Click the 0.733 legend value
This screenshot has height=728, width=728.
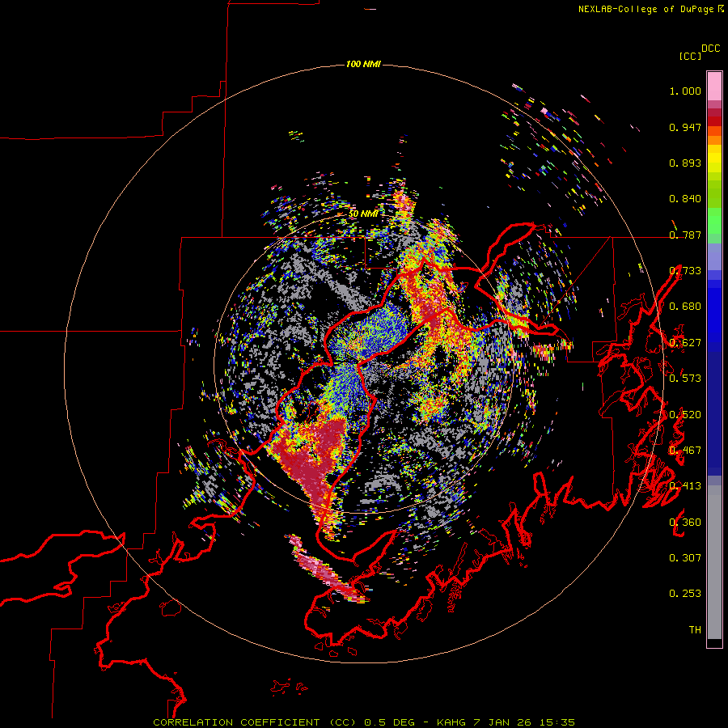[x=685, y=271]
